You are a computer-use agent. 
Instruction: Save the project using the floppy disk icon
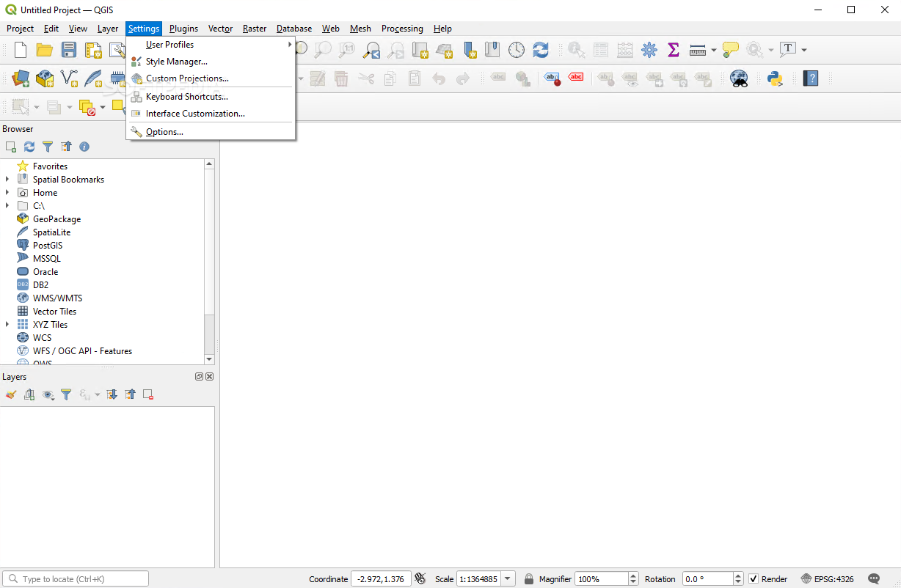coord(69,50)
